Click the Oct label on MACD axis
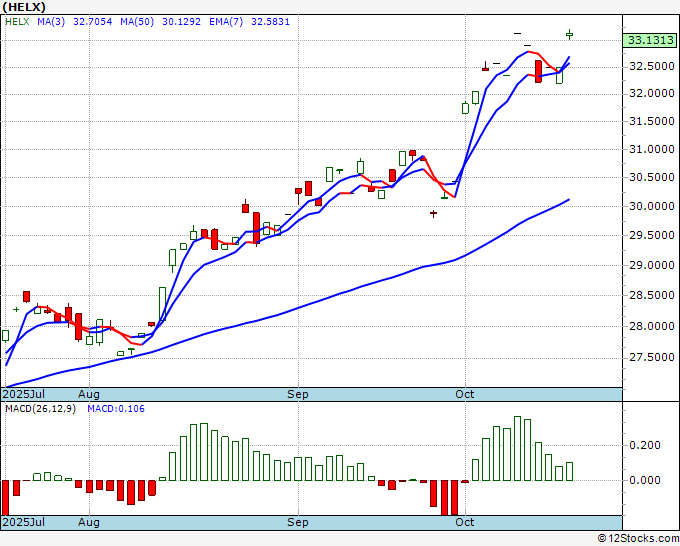Viewport: 680px width, 546px height. tap(464, 522)
